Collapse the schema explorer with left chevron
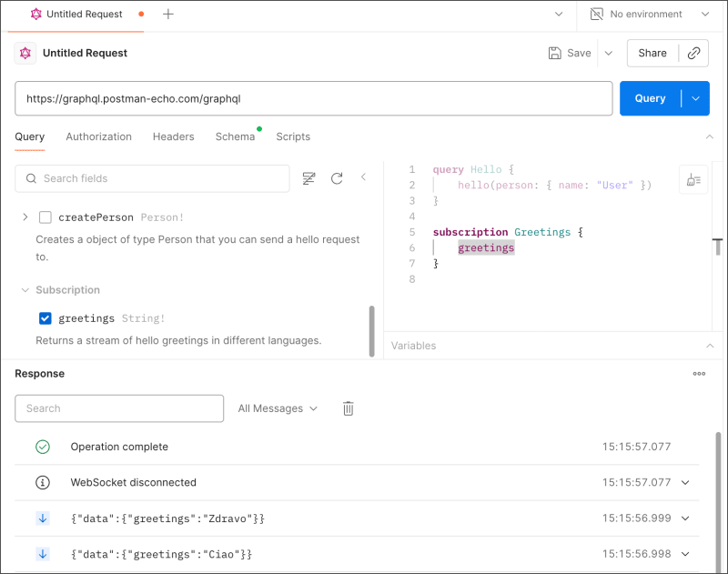The height and width of the screenshot is (574, 728). tap(364, 177)
